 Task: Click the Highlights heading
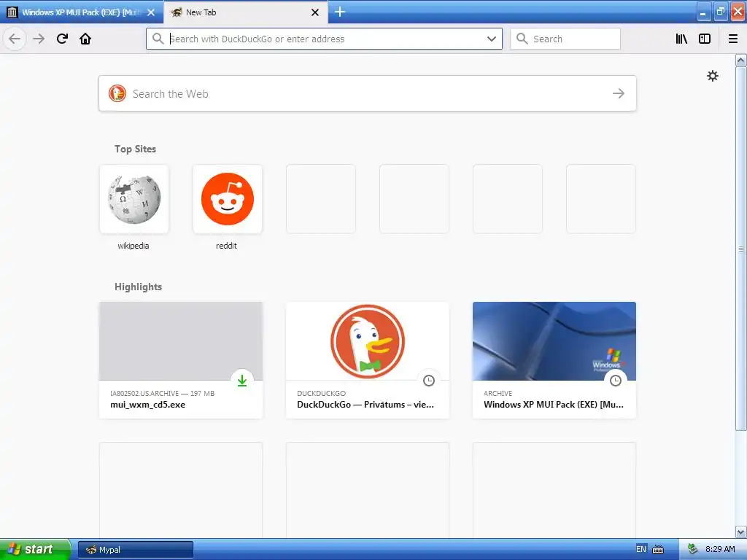138,287
